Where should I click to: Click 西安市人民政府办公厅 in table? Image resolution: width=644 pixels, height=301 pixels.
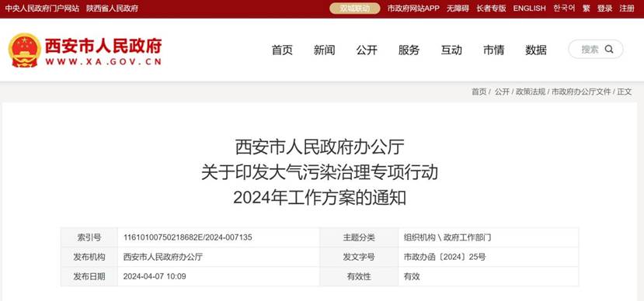pyautogui.click(x=162, y=257)
